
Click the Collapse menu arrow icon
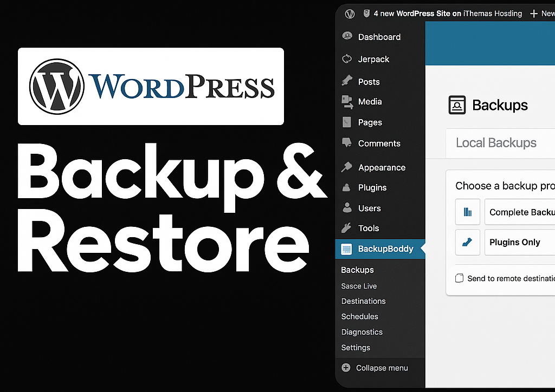(x=346, y=368)
